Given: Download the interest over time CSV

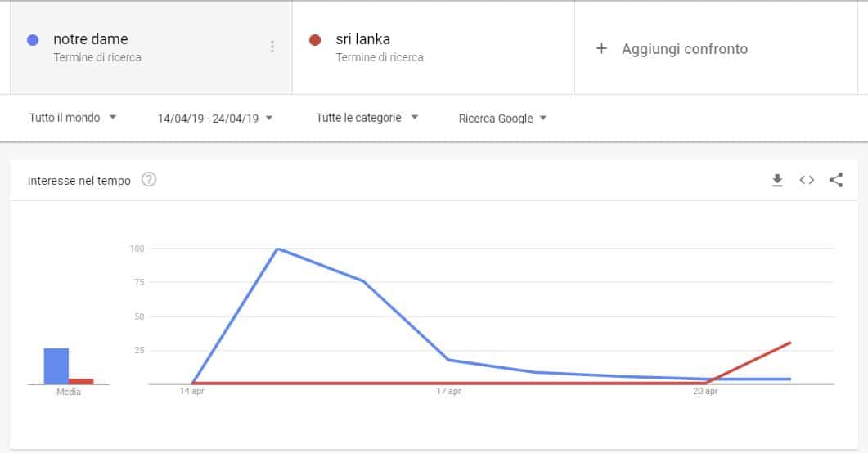Looking at the screenshot, I should click(x=777, y=181).
